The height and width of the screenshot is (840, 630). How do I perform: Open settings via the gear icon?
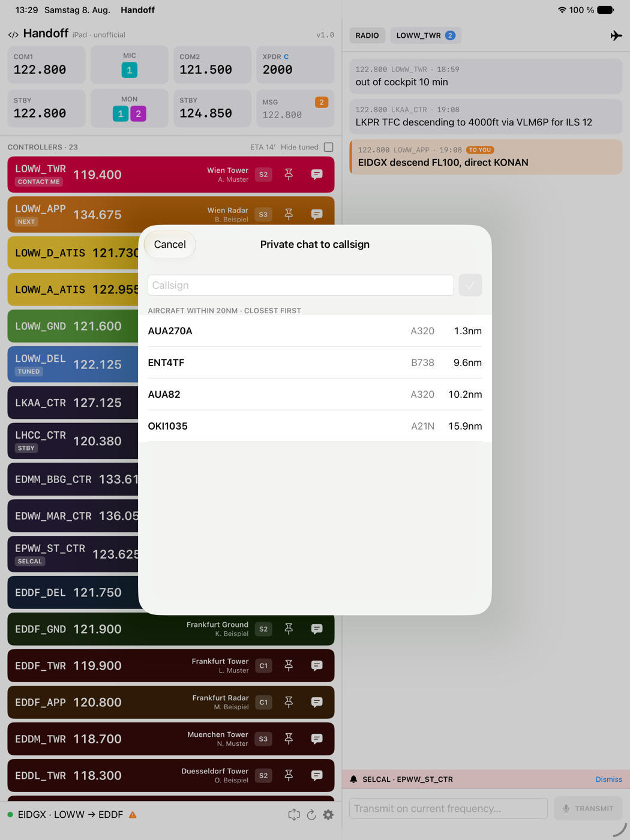[328, 815]
